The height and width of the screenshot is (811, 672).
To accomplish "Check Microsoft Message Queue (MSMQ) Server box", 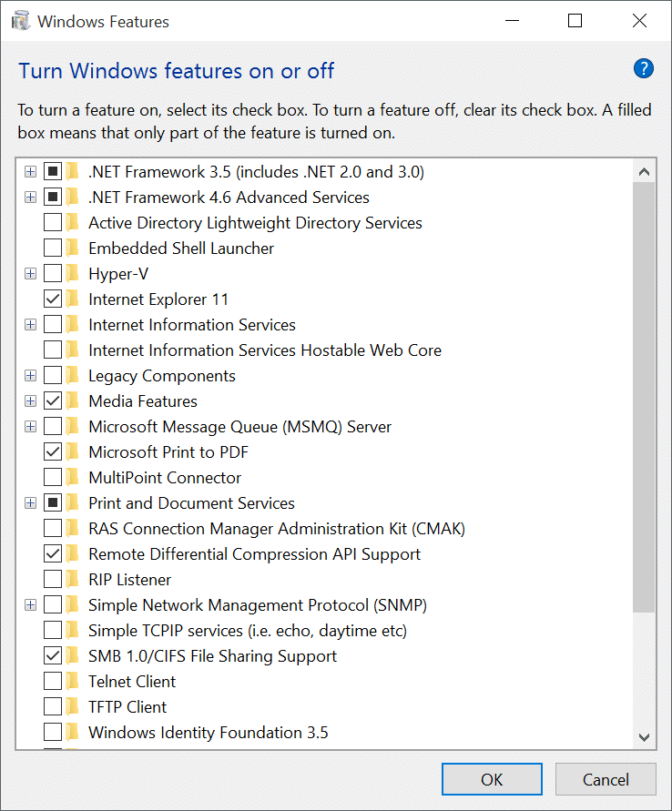I will 53,426.
